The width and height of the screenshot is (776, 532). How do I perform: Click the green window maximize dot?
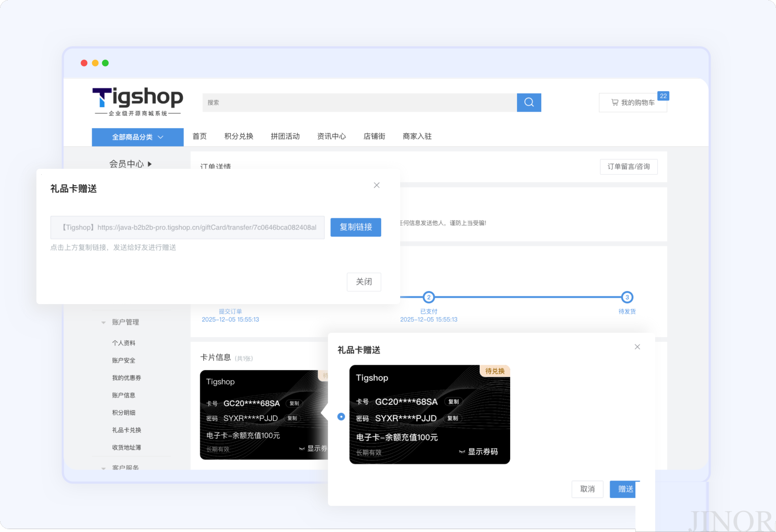click(x=105, y=63)
